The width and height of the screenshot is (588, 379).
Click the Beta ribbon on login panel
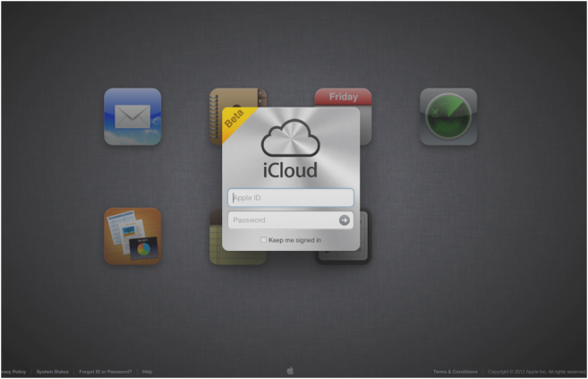pyautogui.click(x=235, y=121)
